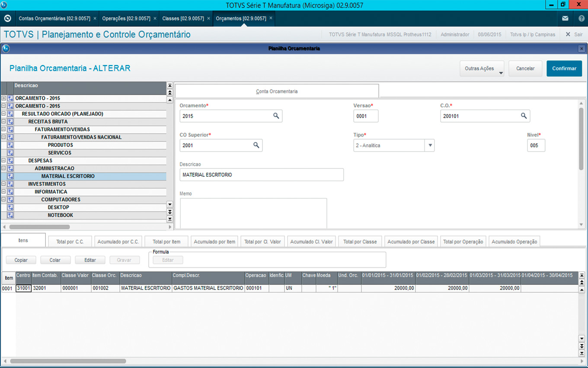Click the grid horizontal scrollbar at bottom

pos(68,361)
